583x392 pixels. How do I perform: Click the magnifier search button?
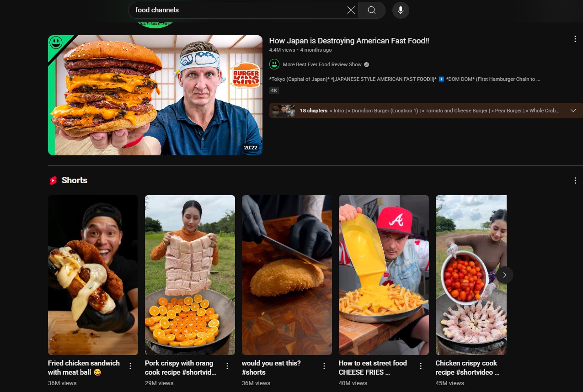coord(372,10)
